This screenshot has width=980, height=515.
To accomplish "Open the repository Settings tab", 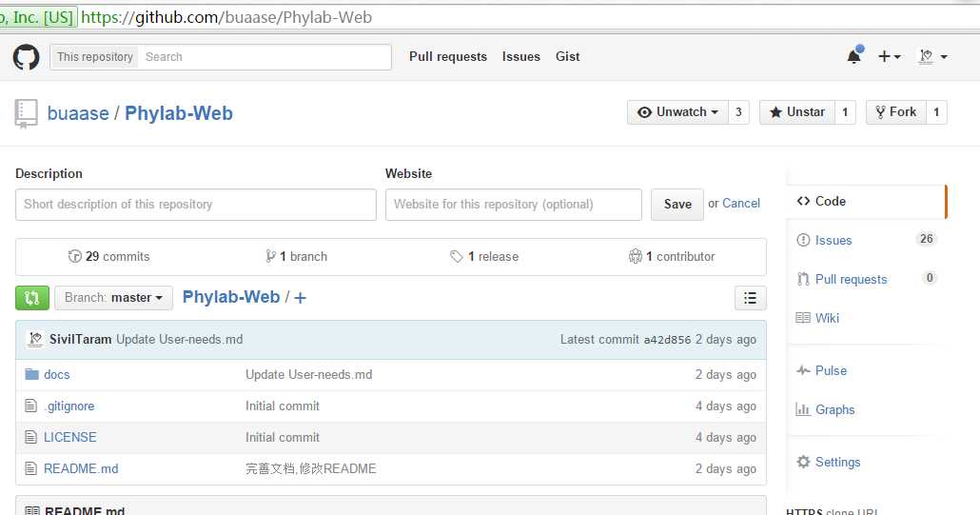I will pos(866,462).
